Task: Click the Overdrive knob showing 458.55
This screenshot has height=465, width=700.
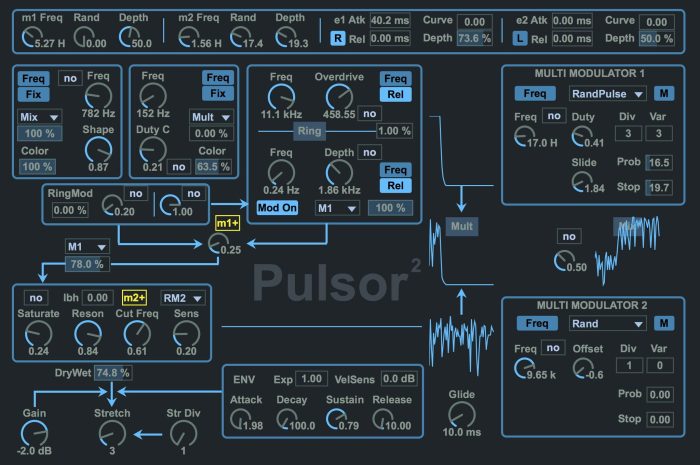Action: tap(339, 96)
